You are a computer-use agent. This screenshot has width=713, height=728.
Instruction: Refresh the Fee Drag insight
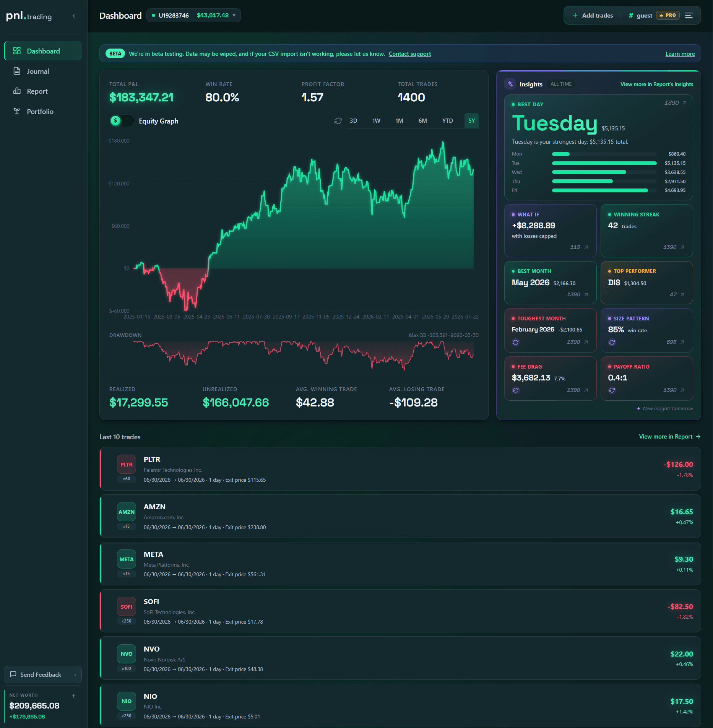(515, 390)
